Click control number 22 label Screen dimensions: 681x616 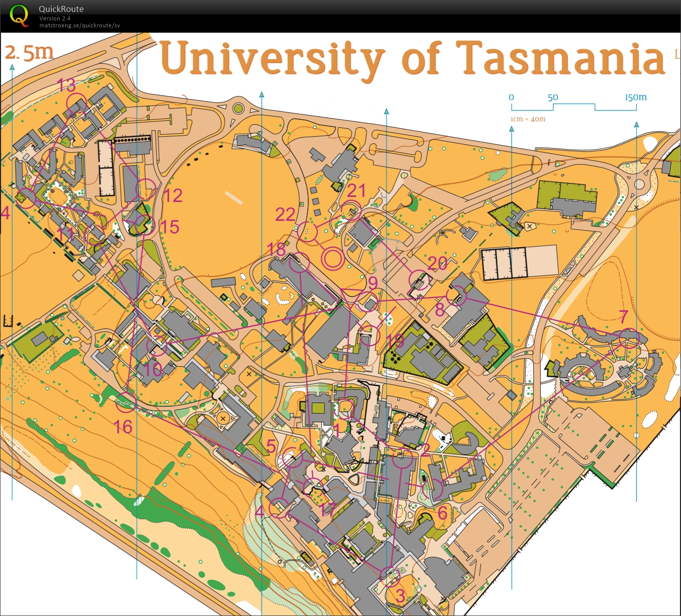click(x=285, y=214)
